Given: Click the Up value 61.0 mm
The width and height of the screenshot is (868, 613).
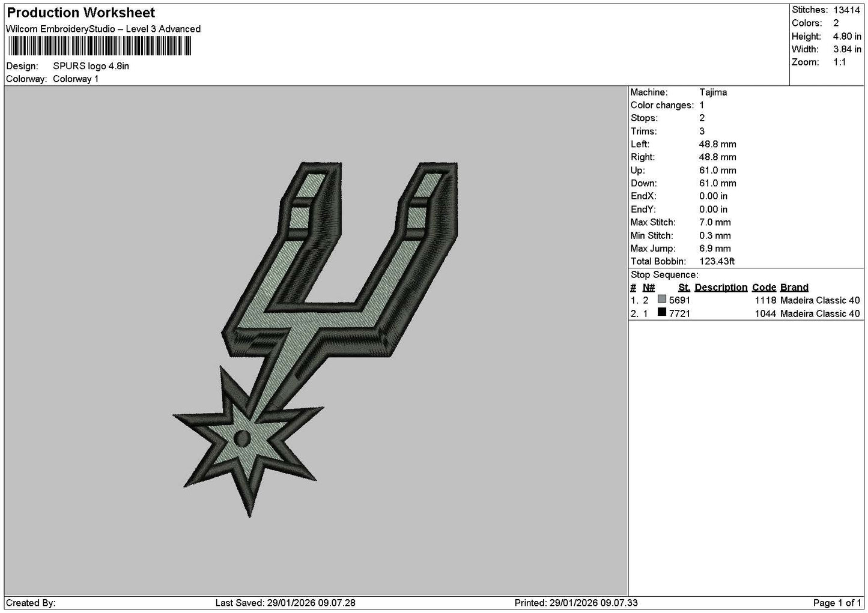Looking at the screenshot, I should [718, 171].
